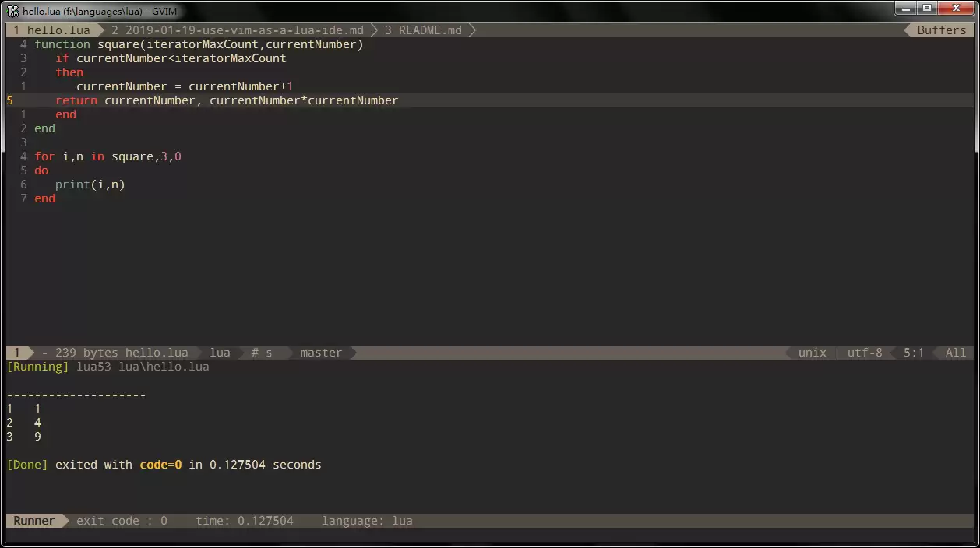Click the GVIM application icon in the title bar
Viewport: 980px width, 548px height.
(12, 11)
